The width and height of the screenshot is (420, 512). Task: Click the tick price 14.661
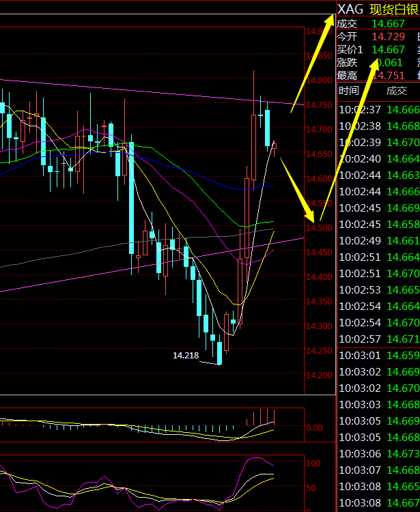click(403, 241)
